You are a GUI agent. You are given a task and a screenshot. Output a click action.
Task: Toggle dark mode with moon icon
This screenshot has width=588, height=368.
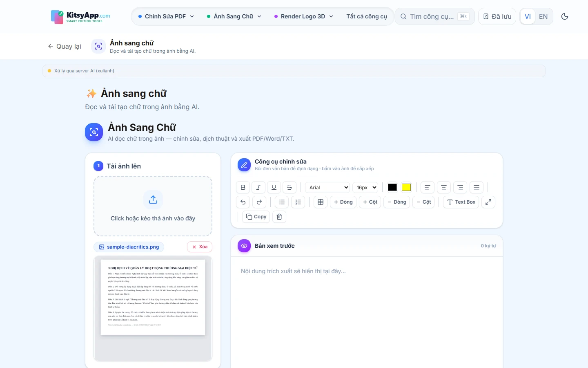[565, 16]
